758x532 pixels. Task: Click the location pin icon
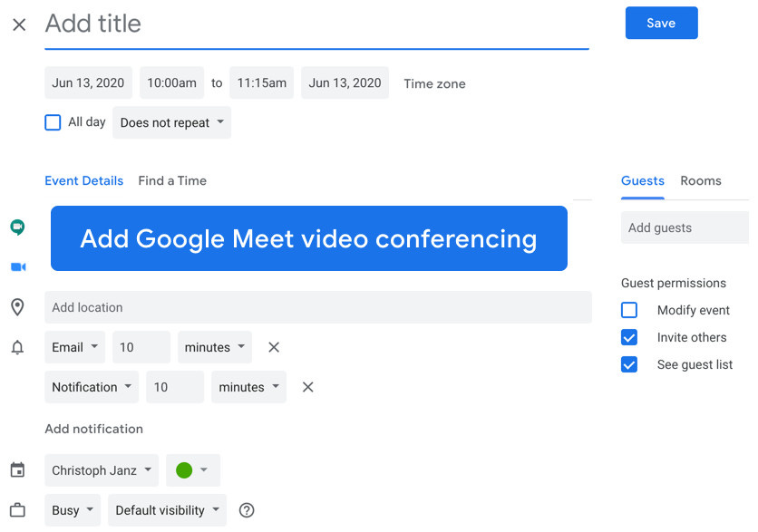pos(17,307)
